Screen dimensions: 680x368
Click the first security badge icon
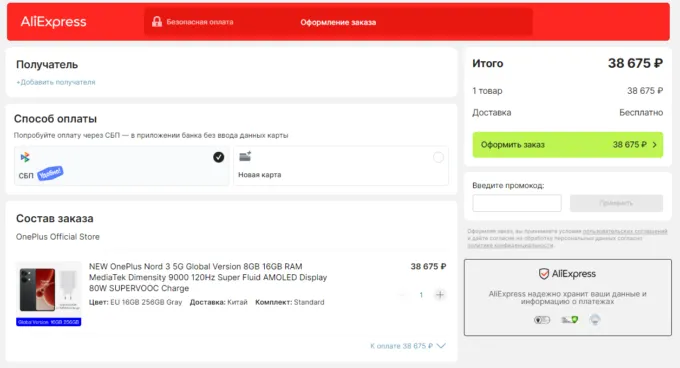[x=542, y=320]
